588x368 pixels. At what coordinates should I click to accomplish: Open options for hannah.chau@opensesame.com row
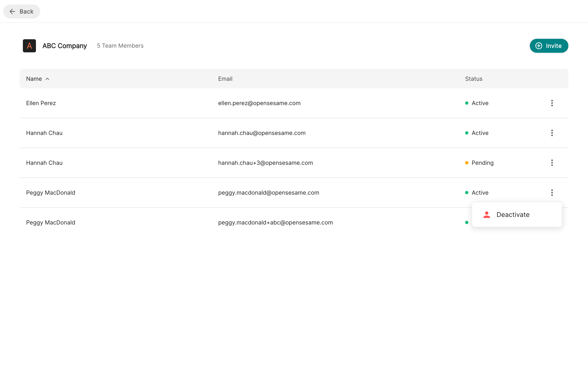tap(552, 133)
